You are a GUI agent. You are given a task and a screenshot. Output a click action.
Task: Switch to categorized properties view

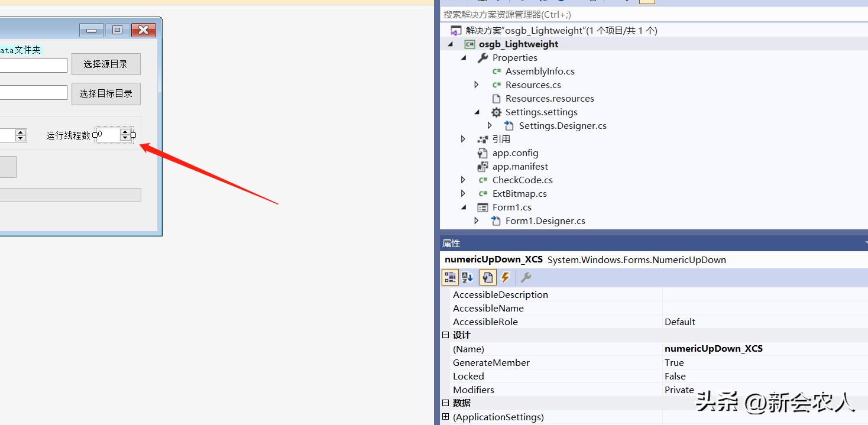coord(449,277)
